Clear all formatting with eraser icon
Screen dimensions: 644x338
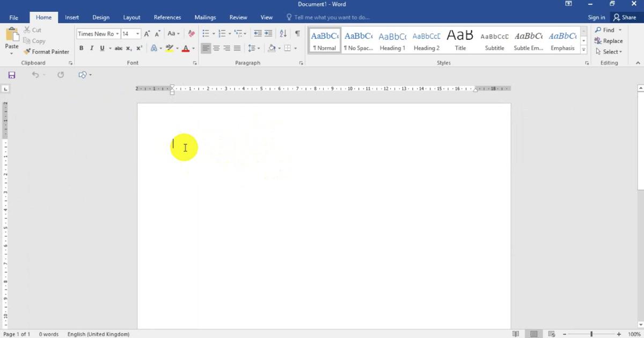coord(192,34)
